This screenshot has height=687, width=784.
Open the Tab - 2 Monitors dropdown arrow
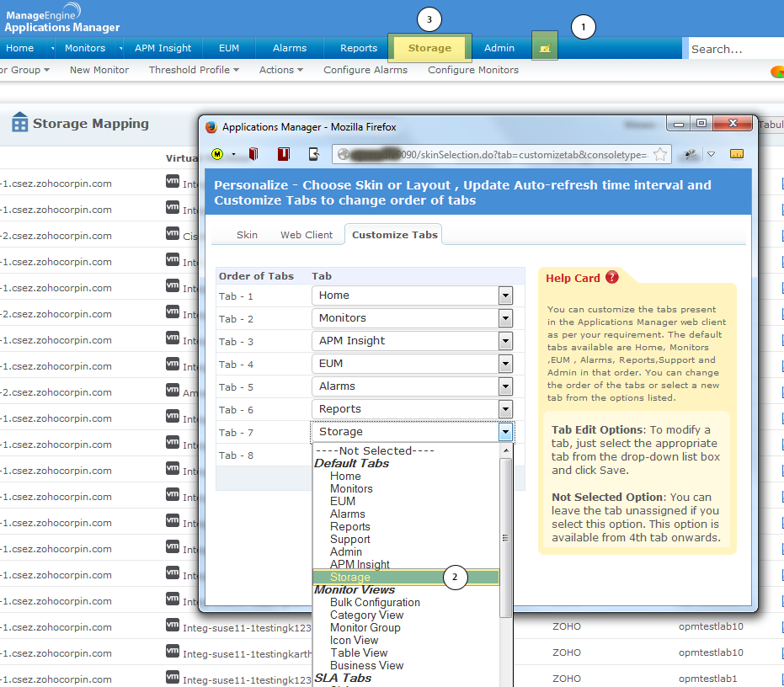[505, 318]
